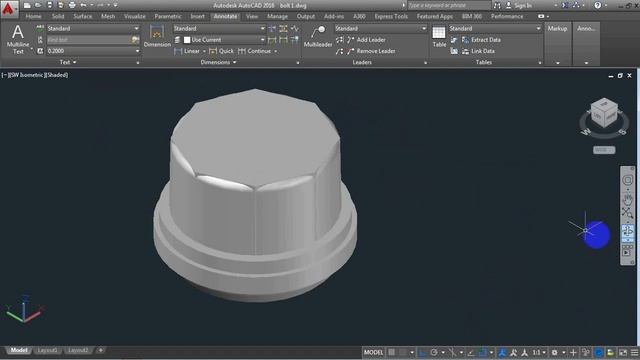Switch to the Solid ribbon tab
Viewport: 640px width, 360px height.
pos(58,16)
